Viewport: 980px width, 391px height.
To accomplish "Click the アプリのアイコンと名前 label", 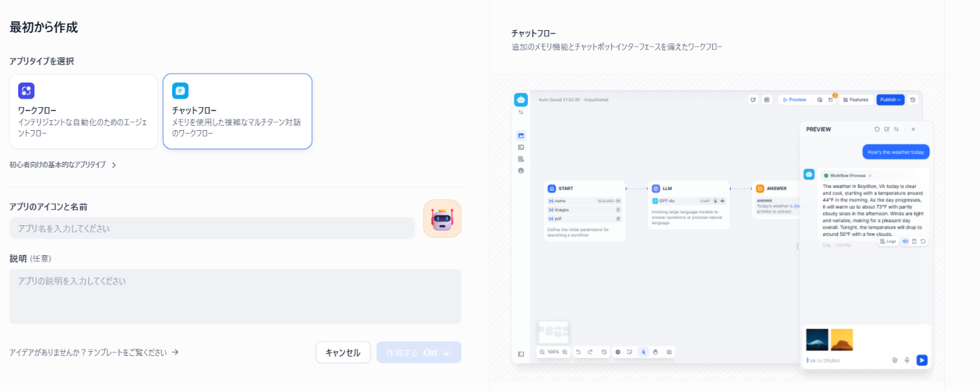I will tap(48, 207).
